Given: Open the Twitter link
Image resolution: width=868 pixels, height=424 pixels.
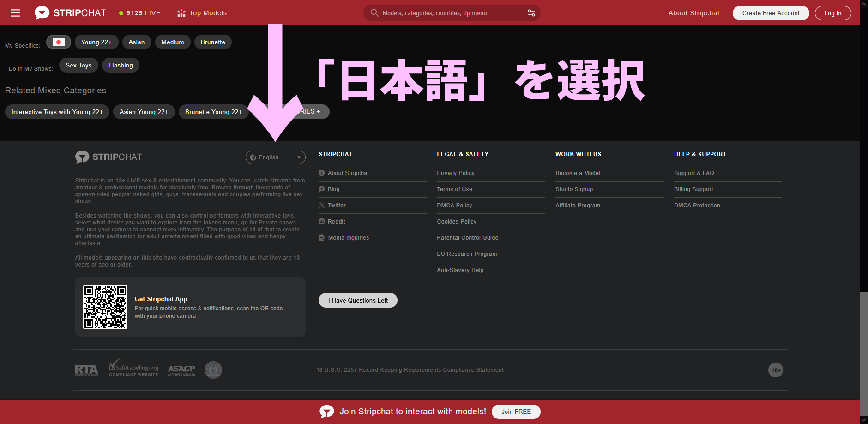Looking at the screenshot, I should point(337,205).
